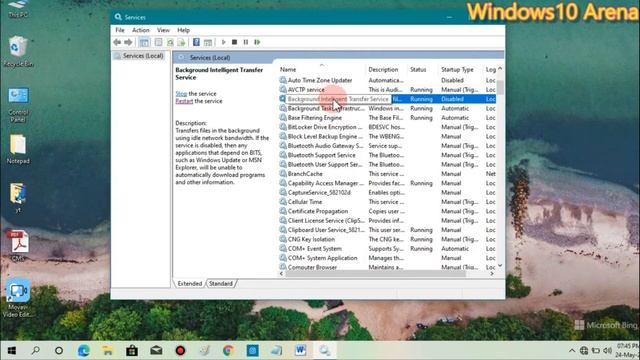Open Microsoft Edge from the taskbar
The height and width of the screenshot is (360, 640).
pos(84,350)
